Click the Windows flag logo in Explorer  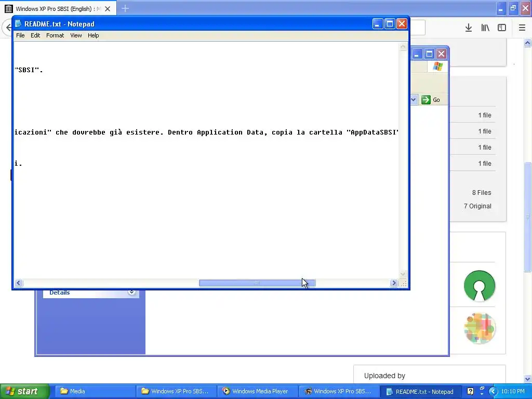point(437,66)
